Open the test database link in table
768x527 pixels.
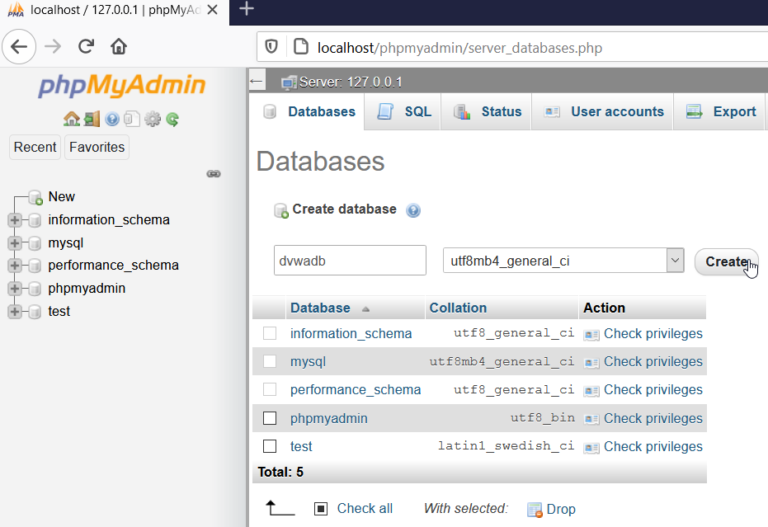pos(301,447)
